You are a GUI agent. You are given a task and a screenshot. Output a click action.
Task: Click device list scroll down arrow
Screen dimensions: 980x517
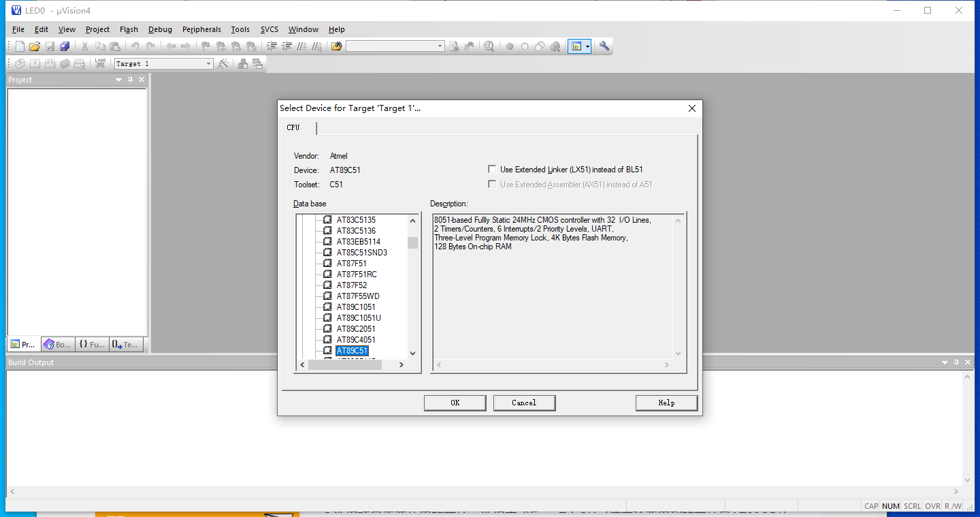click(x=412, y=354)
